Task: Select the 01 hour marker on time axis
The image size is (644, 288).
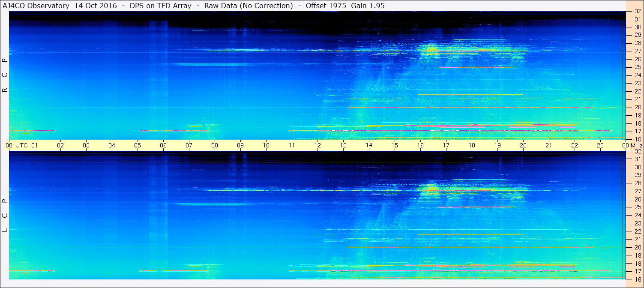Action: coord(35,145)
